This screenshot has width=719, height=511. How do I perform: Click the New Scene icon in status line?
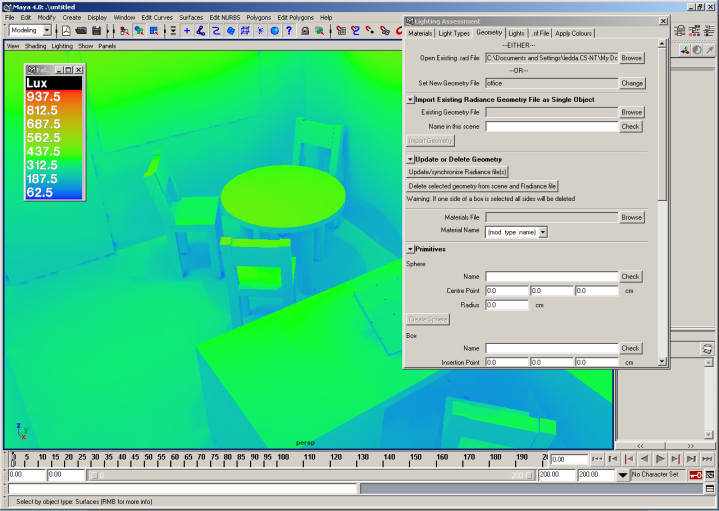click(67, 31)
